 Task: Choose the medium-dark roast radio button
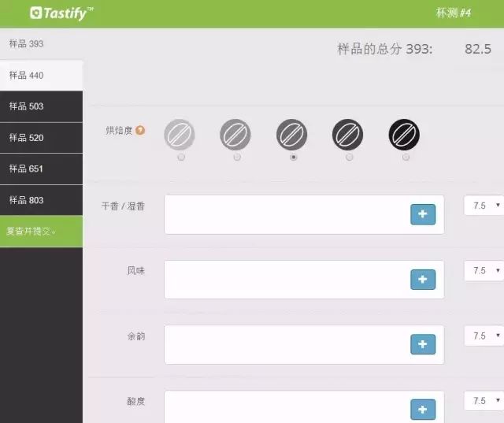point(350,157)
